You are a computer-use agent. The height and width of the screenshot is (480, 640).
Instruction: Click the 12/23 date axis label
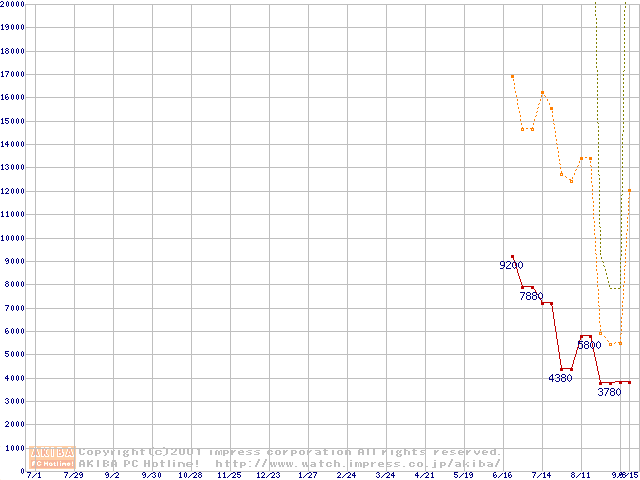268,475
